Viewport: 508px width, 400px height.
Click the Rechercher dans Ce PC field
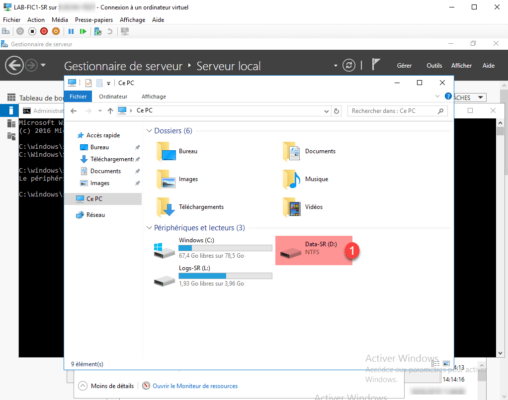click(x=397, y=111)
